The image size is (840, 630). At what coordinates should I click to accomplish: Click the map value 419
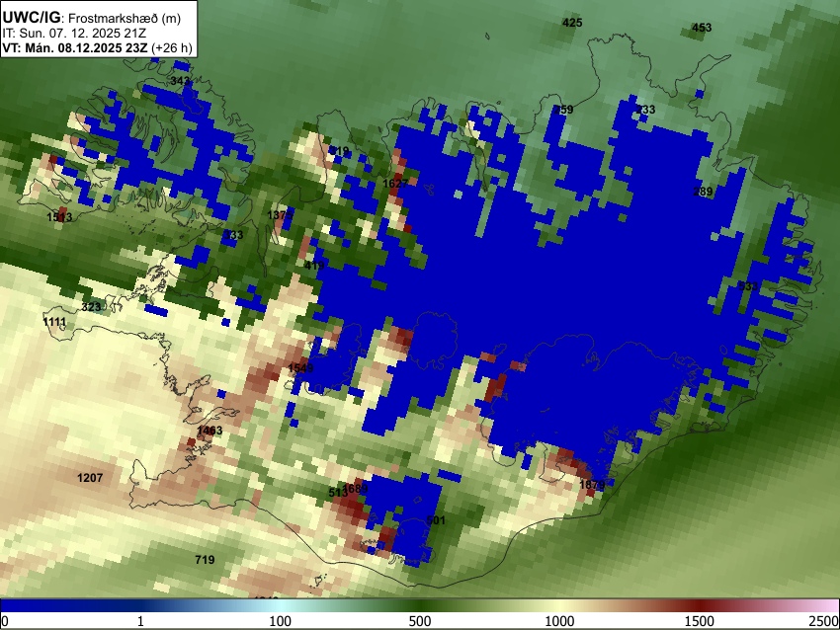pyautogui.click(x=314, y=266)
